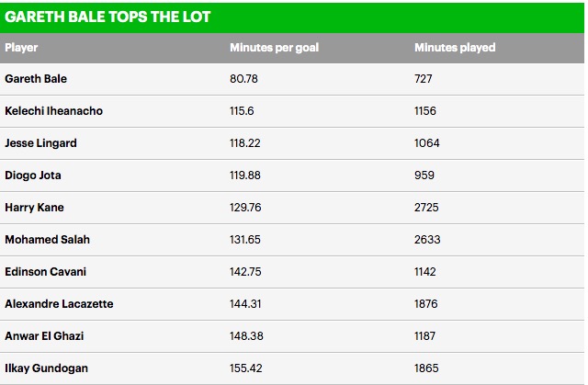The width and height of the screenshot is (588, 385).
Task: Select the 80.78 minutes per goal value
Action: pyautogui.click(x=243, y=79)
